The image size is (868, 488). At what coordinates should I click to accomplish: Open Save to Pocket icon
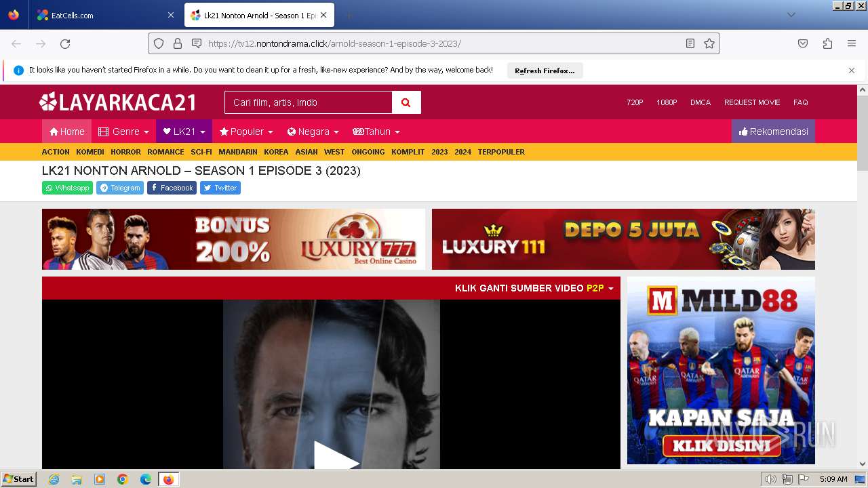[x=803, y=43]
